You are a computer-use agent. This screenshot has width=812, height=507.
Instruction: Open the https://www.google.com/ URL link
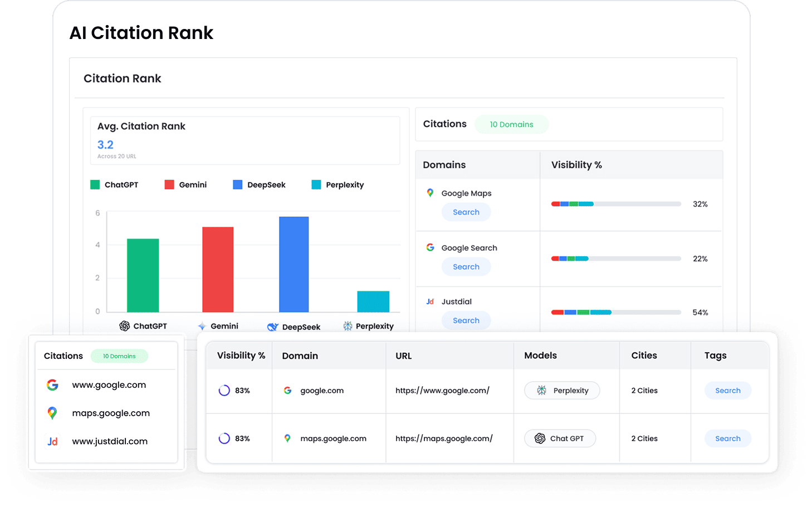coord(442,391)
